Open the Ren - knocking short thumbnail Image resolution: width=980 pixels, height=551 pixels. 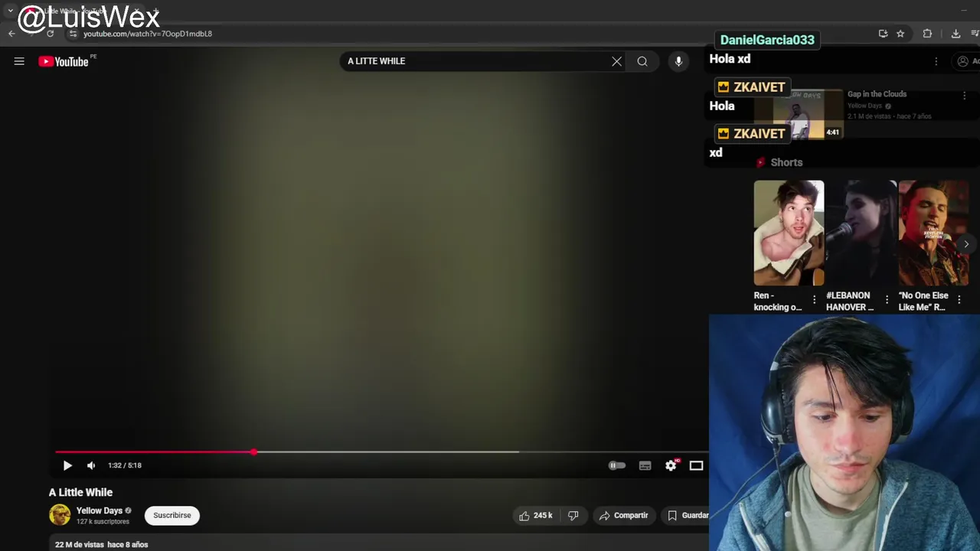point(789,233)
